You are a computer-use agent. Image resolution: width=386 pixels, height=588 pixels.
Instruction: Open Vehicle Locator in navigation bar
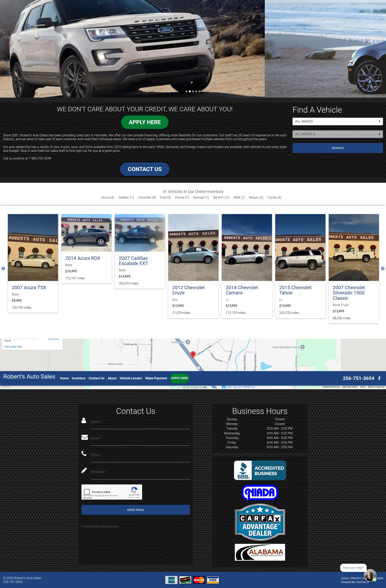[x=131, y=378]
